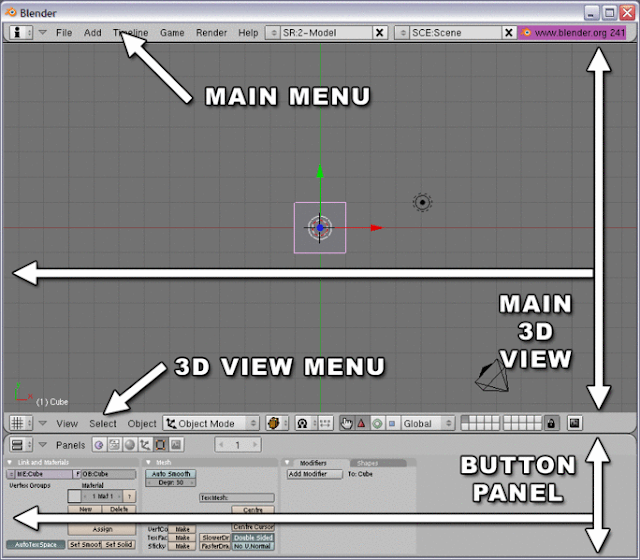640x560 pixels.
Task: Open the Logic panel pacman icon
Action: point(99,445)
